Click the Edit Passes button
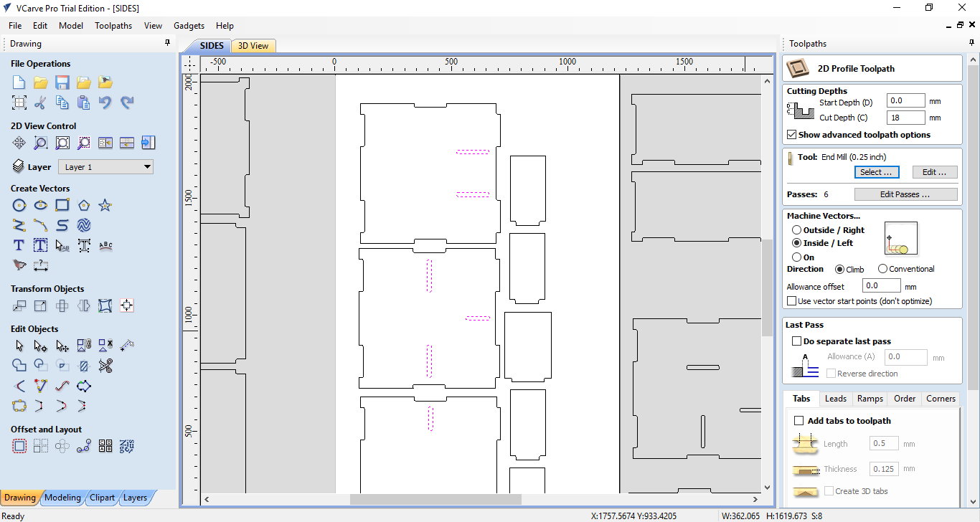Screen dimensions: 980x522 tap(906, 194)
